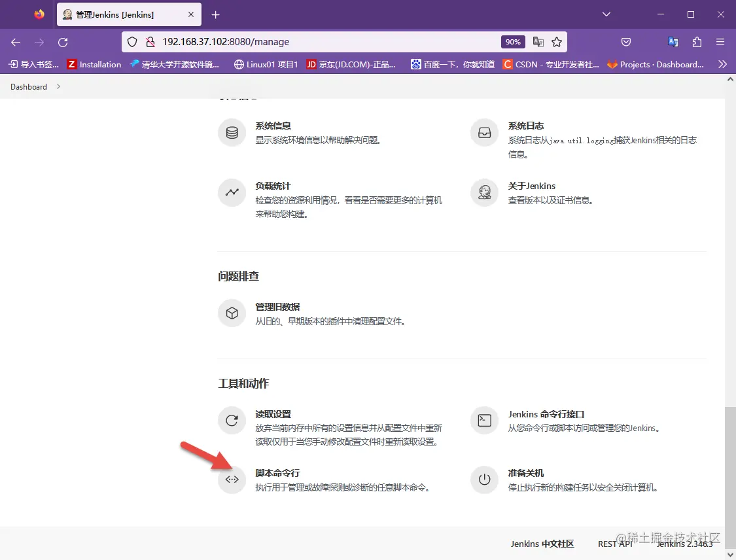Click the Dashboard breadcrumb link

[29, 87]
